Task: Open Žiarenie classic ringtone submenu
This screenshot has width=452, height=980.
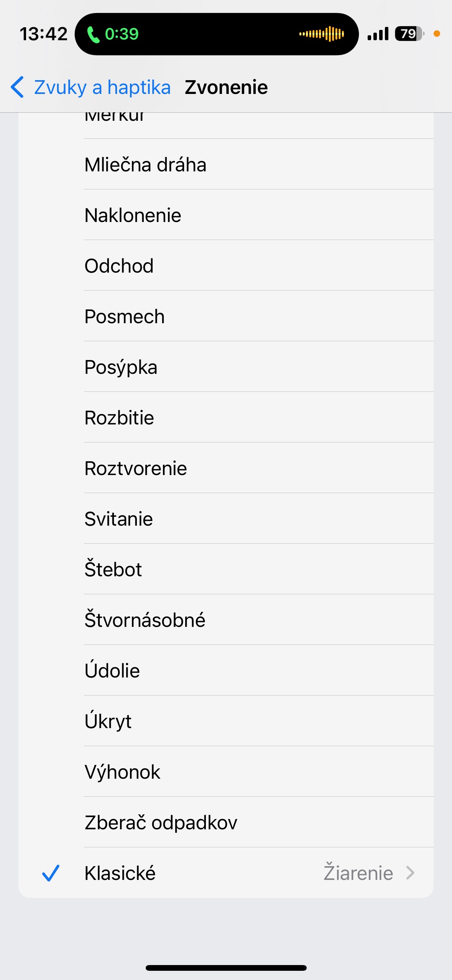Action: click(x=358, y=873)
